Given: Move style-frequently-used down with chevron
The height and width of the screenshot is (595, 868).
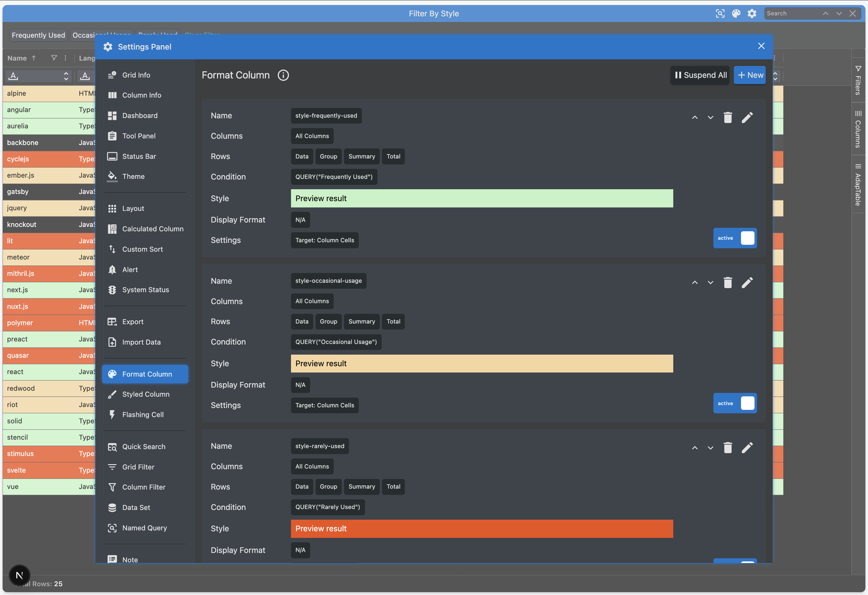Looking at the screenshot, I should [710, 118].
